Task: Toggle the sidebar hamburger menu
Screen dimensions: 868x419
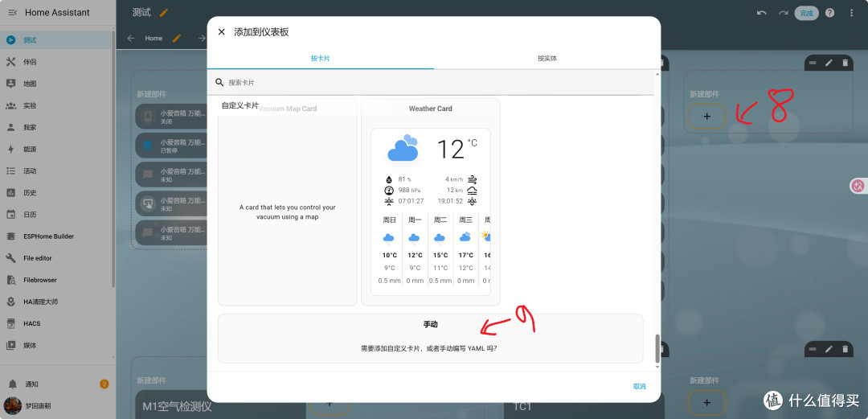Action: point(11,12)
